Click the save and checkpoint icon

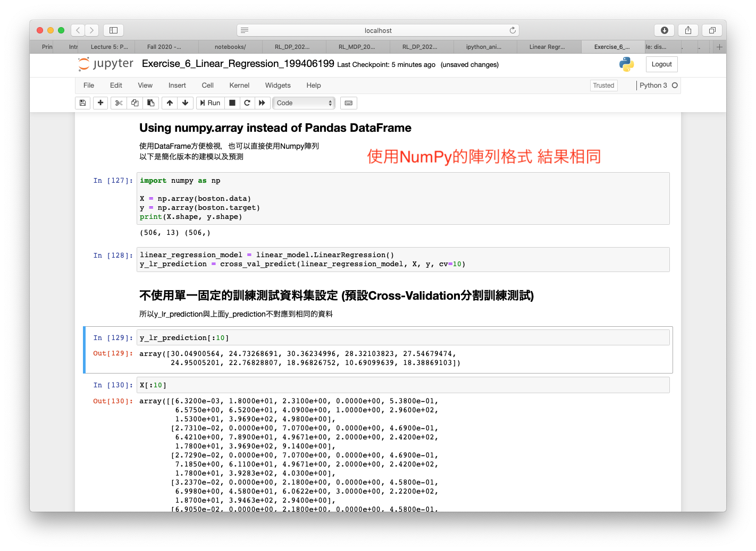point(82,103)
